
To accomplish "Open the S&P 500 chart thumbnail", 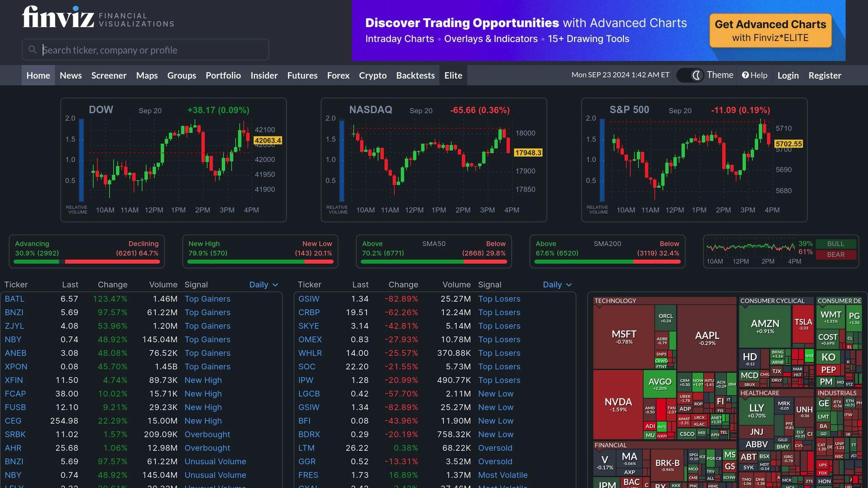I will tap(694, 160).
